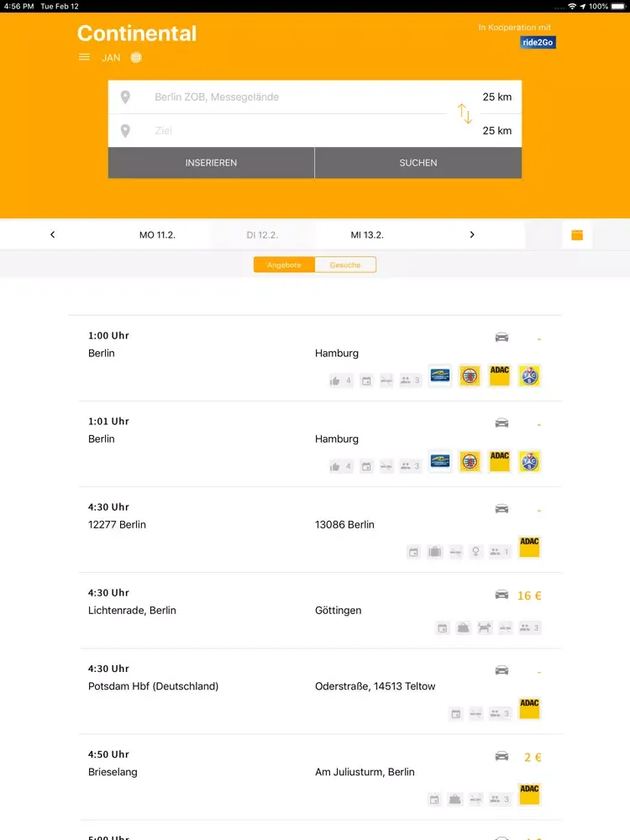This screenshot has height=840, width=630.
Task: Click the INSERIEREN button
Action: [x=211, y=163]
